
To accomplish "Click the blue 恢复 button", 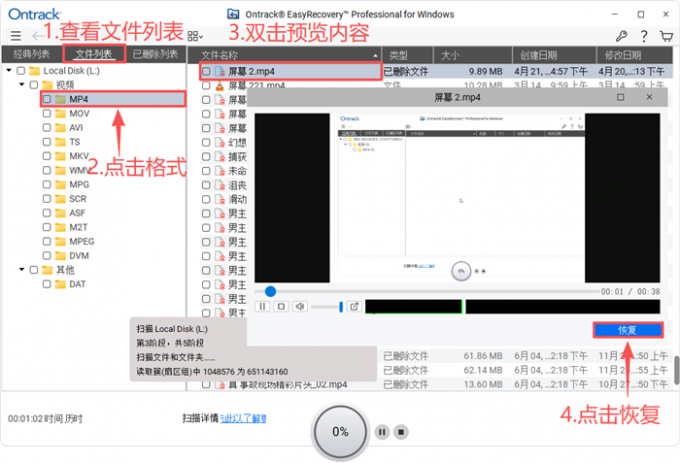I will coord(628,330).
